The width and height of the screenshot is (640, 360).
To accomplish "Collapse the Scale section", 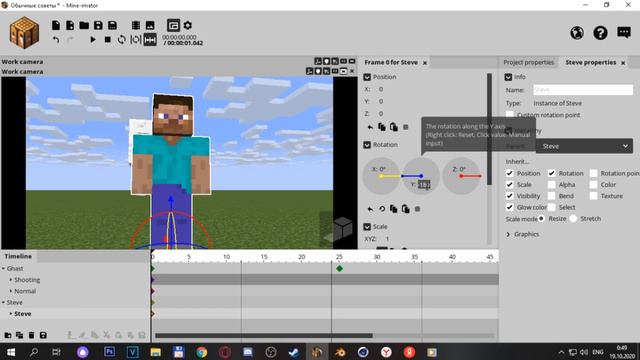I will point(367,227).
